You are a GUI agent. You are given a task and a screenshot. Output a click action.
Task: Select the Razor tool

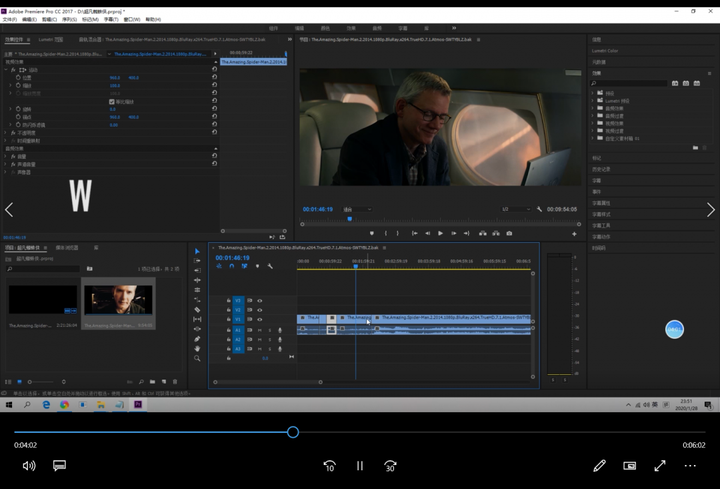[197, 309]
